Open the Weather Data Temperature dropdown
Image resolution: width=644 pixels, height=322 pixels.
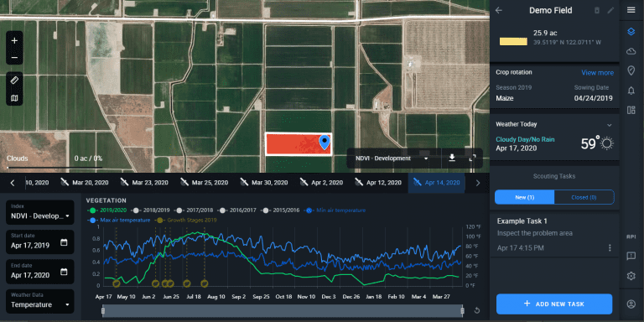coord(40,302)
